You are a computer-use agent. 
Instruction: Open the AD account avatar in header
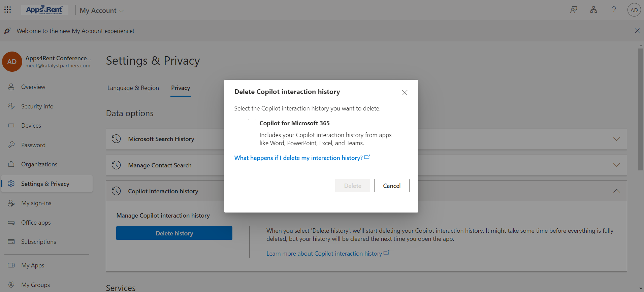[634, 10]
